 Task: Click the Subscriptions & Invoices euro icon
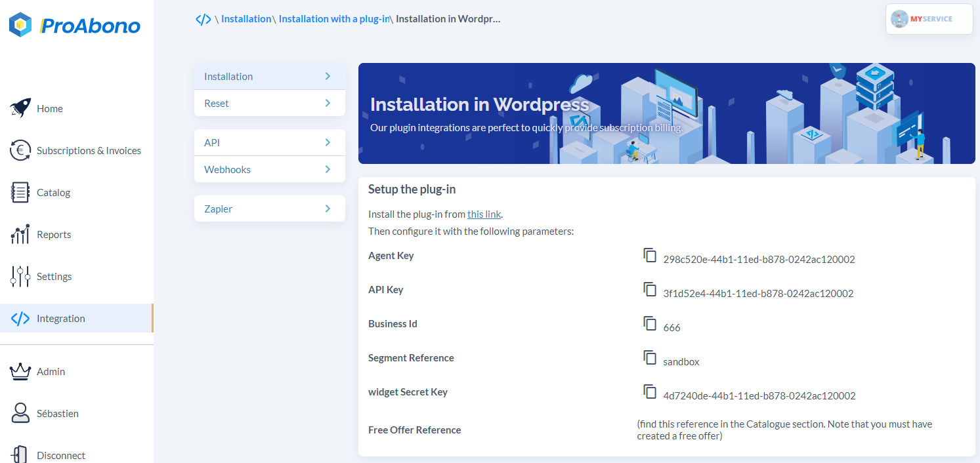click(20, 150)
